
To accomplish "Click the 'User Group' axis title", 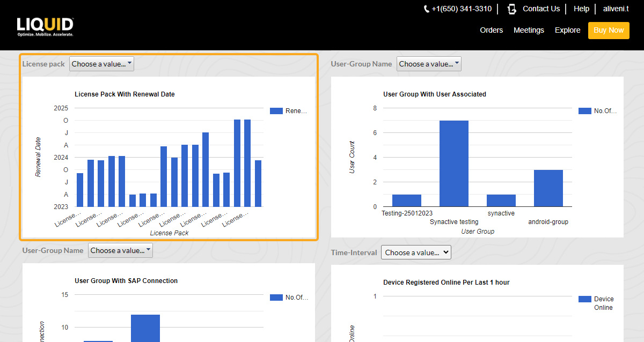I will pyautogui.click(x=478, y=232).
